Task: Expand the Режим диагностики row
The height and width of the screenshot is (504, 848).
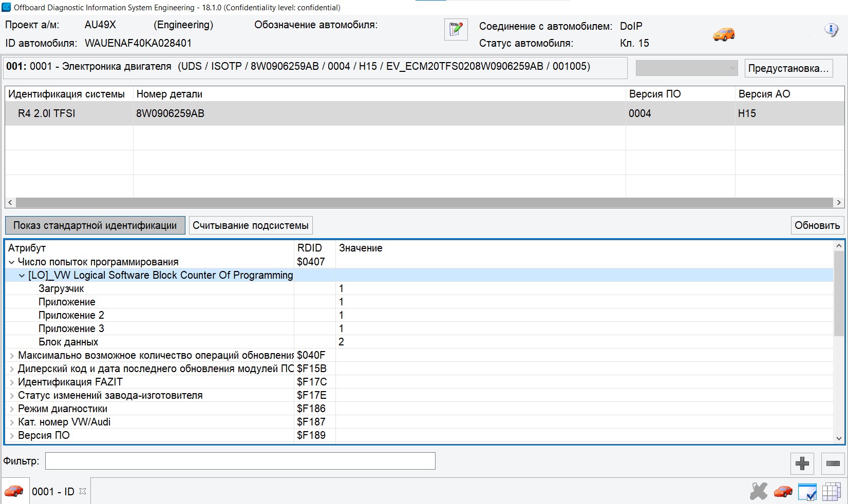Action: [x=12, y=409]
